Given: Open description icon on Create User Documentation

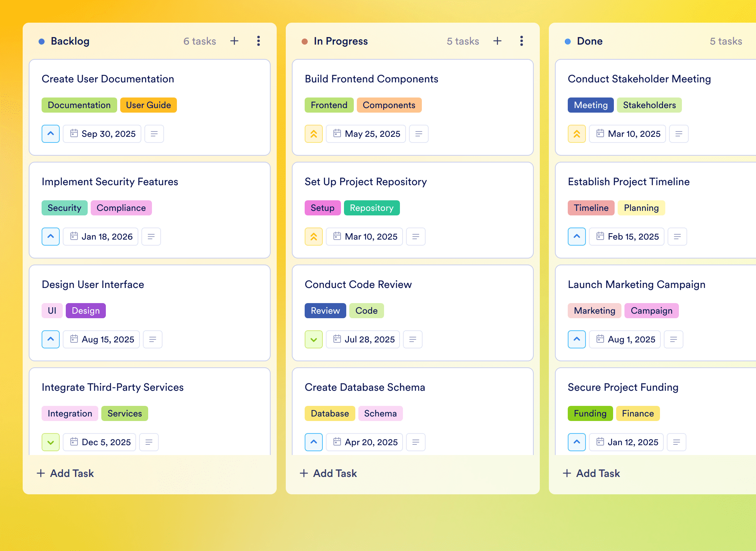Looking at the screenshot, I should (x=154, y=134).
